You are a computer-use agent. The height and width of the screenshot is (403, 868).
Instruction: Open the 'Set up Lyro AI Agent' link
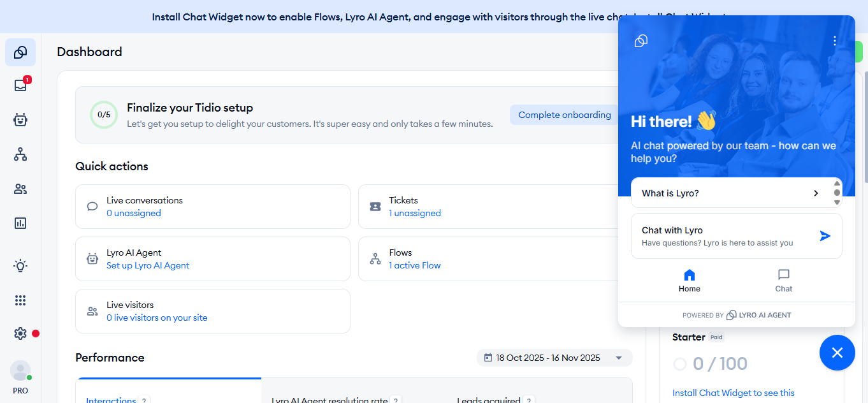[x=148, y=266]
